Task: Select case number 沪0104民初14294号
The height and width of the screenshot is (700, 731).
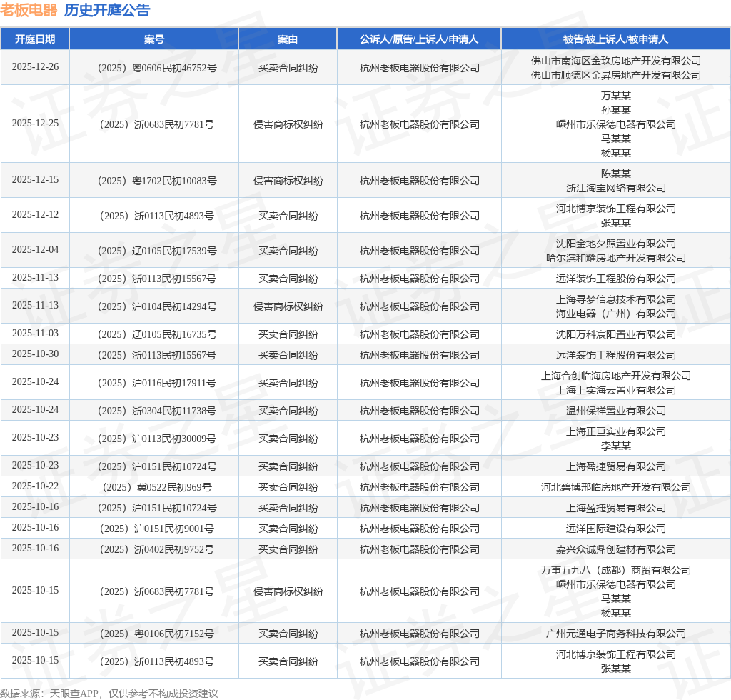Action: click(x=174, y=306)
